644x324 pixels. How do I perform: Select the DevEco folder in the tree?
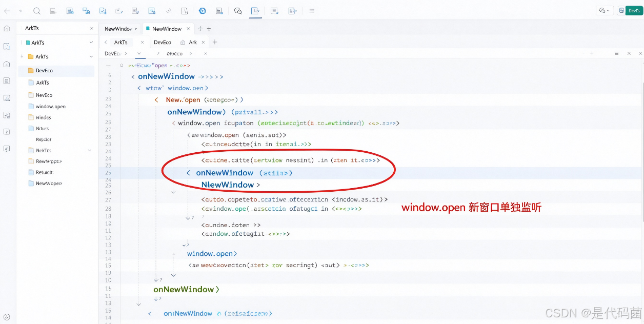(56, 70)
